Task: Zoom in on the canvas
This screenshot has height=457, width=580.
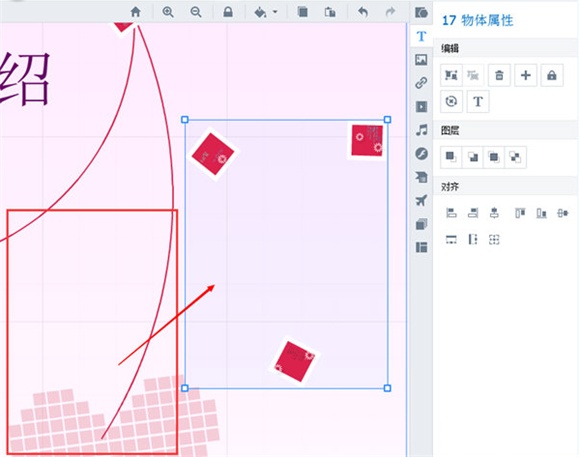Action: point(168,12)
